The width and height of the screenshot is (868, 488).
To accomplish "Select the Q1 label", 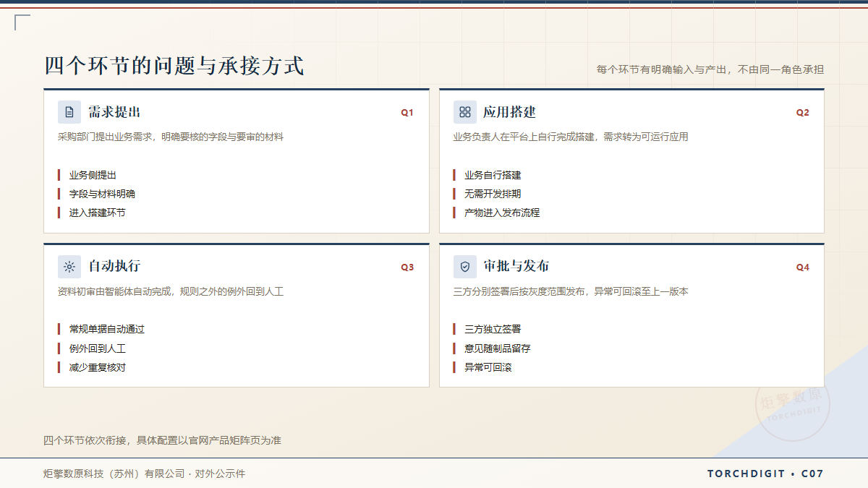I will [407, 113].
